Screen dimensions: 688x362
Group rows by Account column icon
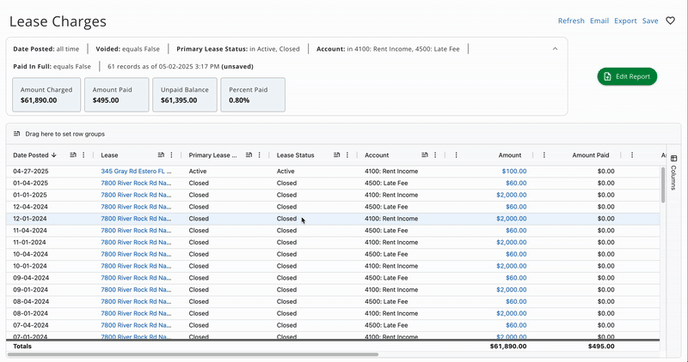click(424, 155)
